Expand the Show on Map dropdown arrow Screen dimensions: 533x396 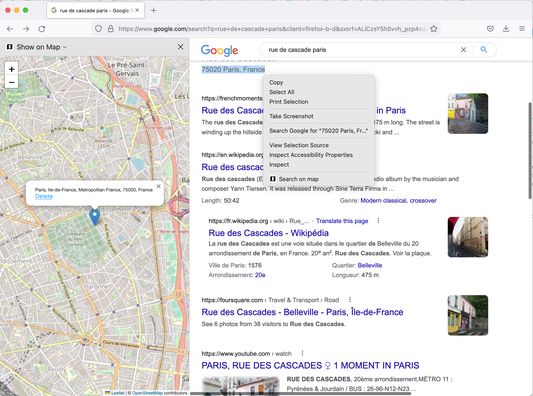tap(65, 47)
